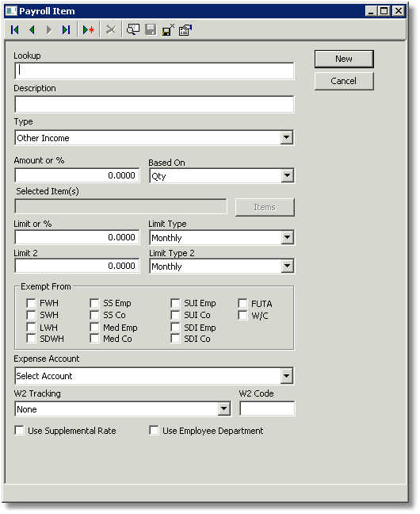420x514 pixels.
Task: Go to the previous record arrow
Action: [x=32, y=30]
